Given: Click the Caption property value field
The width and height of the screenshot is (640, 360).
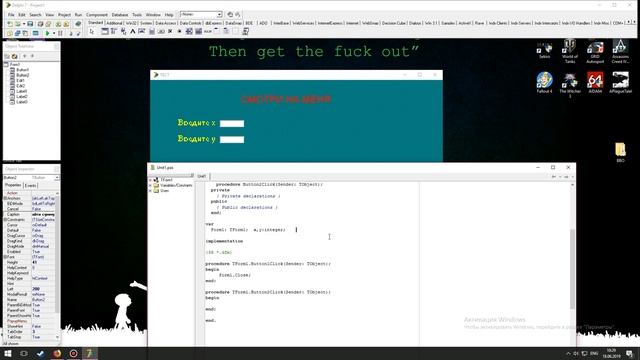Looking at the screenshot, I should [x=43, y=214].
